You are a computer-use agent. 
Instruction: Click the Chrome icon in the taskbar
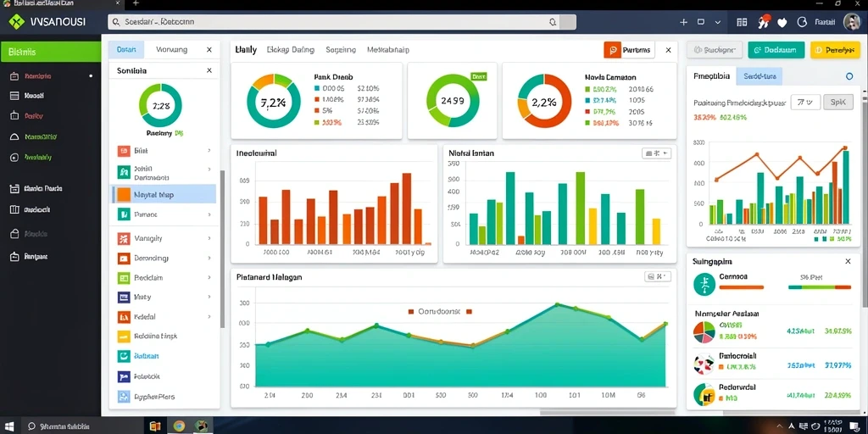click(179, 426)
